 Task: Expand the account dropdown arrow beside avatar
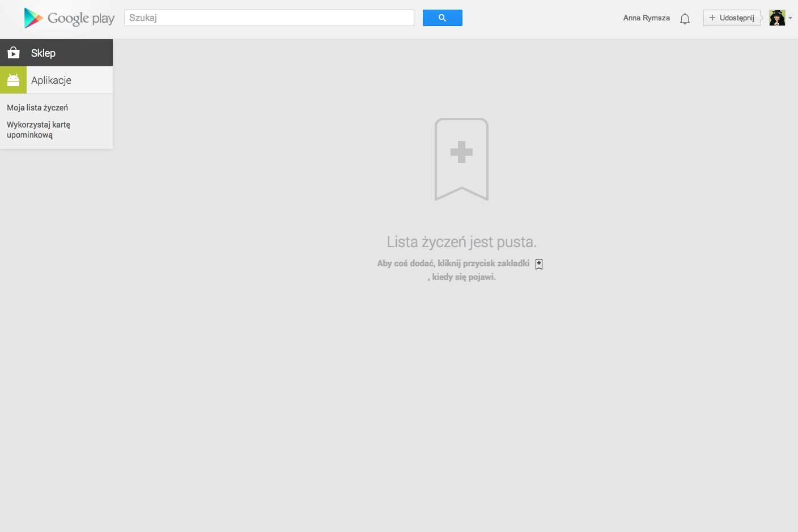coord(790,18)
